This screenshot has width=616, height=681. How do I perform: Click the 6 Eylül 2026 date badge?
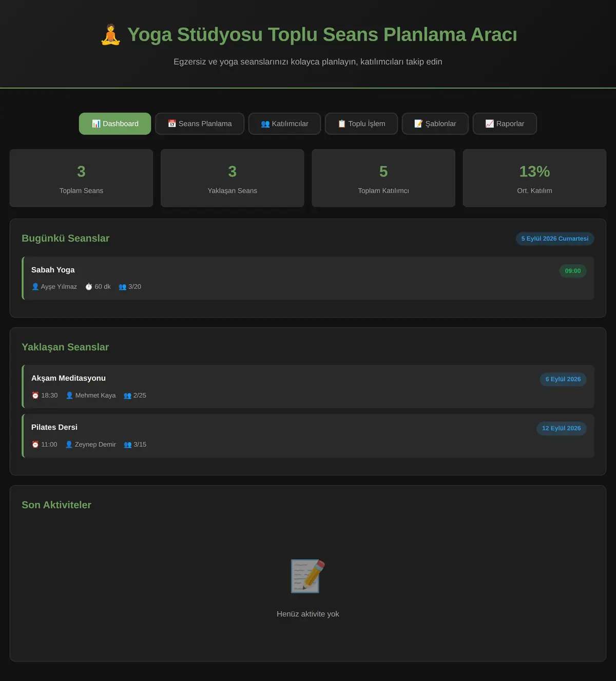pyautogui.click(x=563, y=379)
